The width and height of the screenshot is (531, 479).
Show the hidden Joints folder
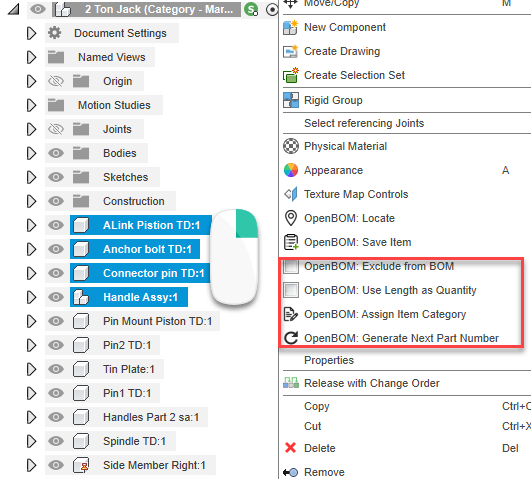pyautogui.click(x=56, y=129)
